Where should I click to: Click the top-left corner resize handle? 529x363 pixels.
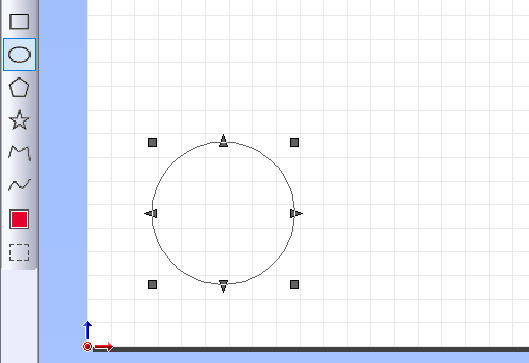[x=152, y=143]
